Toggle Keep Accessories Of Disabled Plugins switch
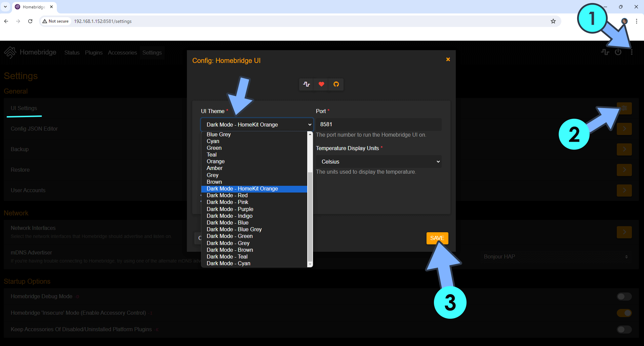The height and width of the screenshot is (346, 644). click(624, 330)
